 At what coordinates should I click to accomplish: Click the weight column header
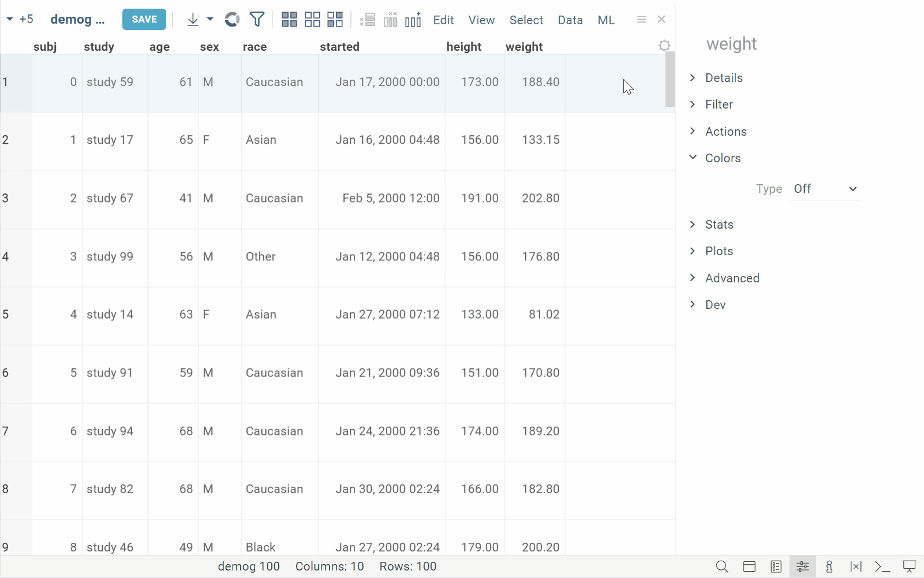click(x=524, y=47)
